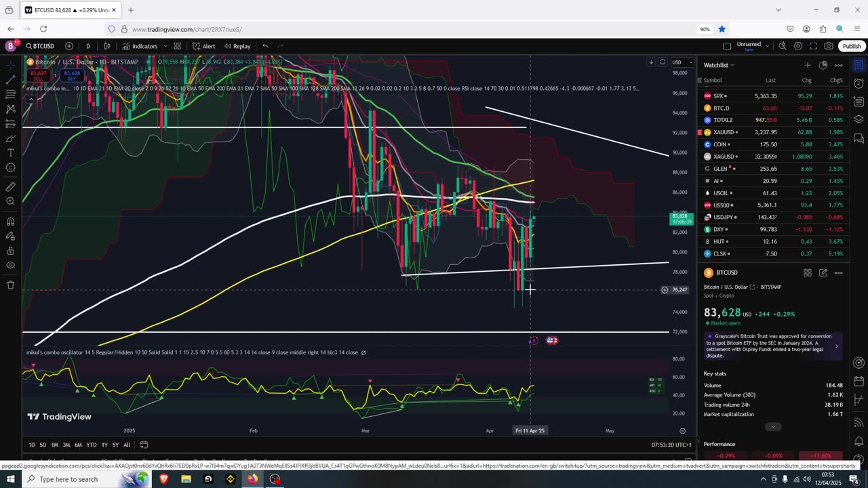Open quick search magnifier icon

pyautogui.click(x=783, y=46)
